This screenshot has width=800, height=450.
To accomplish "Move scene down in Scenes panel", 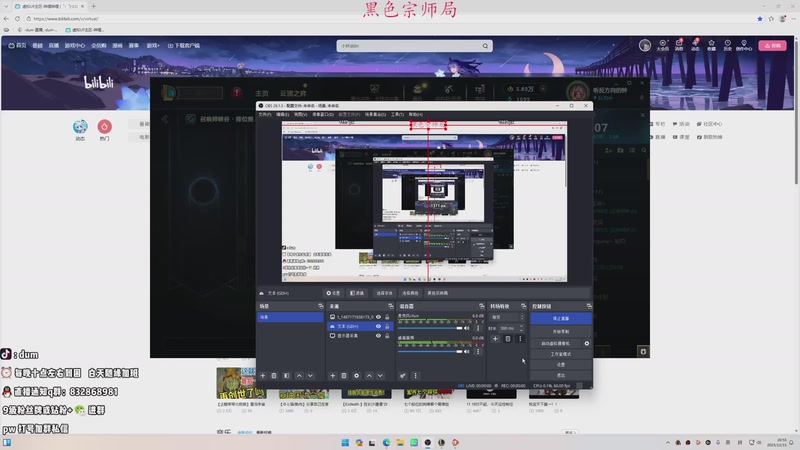I will click(x=310, y=376).
